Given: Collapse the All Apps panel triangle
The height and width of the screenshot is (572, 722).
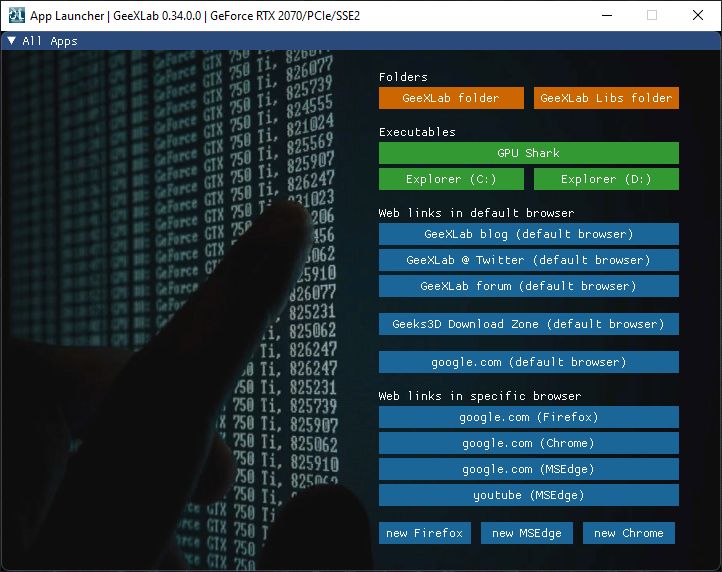Looking at the screenshot, I should coord(12,41).
